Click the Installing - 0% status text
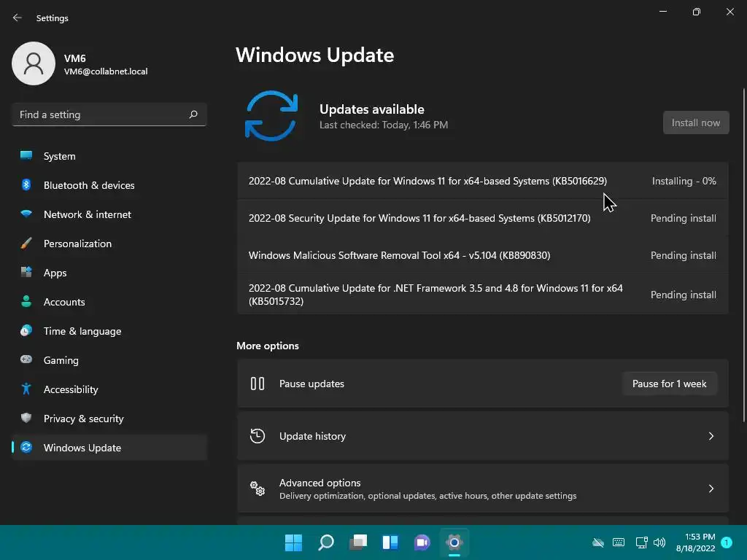This screenshot has height=560, width=747. click(x=684, y=181)
